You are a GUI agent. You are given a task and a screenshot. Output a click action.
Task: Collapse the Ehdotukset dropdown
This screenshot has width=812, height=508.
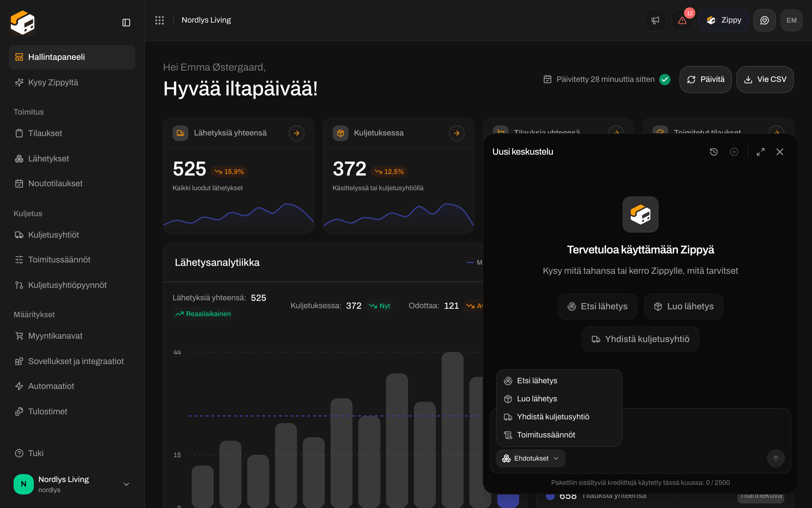[531, 458]
